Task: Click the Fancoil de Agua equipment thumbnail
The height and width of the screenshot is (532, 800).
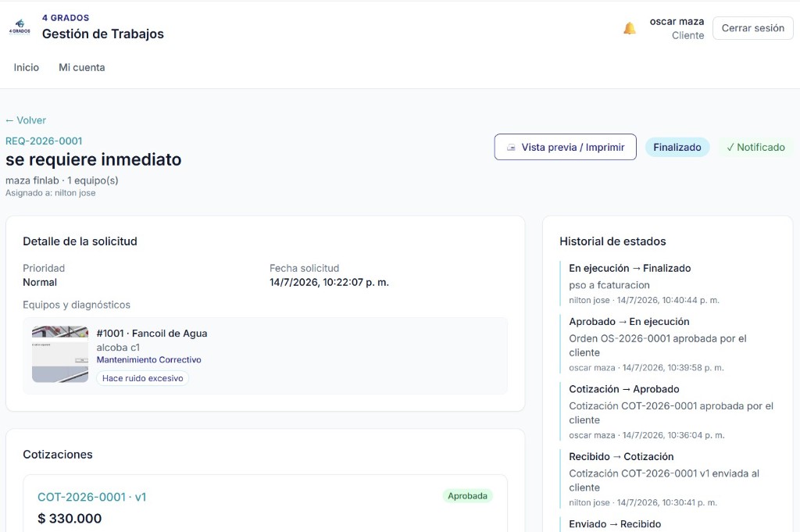Action: [59, 354]
